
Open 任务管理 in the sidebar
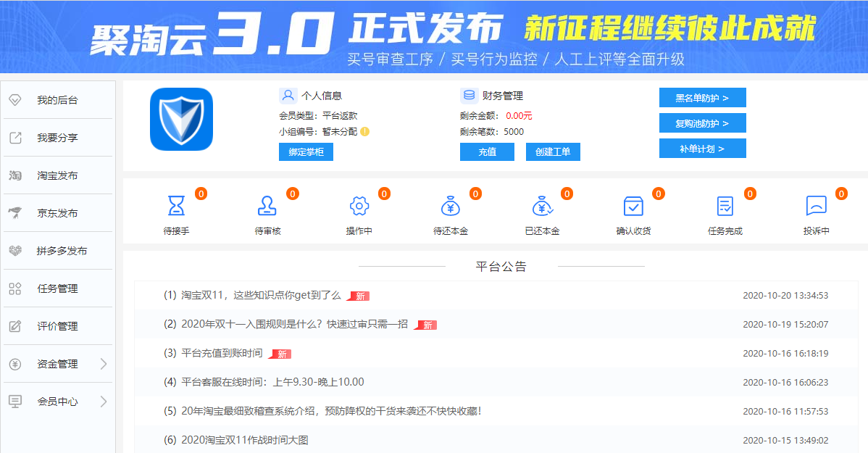(x=57, y=288)
